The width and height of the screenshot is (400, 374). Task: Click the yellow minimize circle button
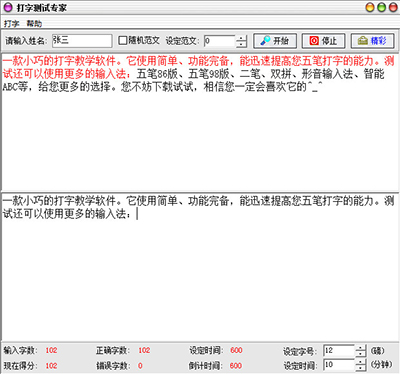tap(370, 7)
